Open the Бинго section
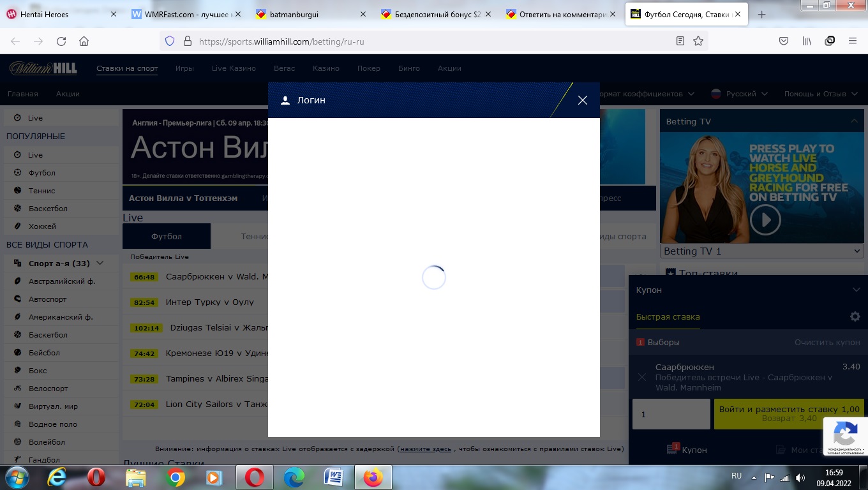 [x=409, y=68]
